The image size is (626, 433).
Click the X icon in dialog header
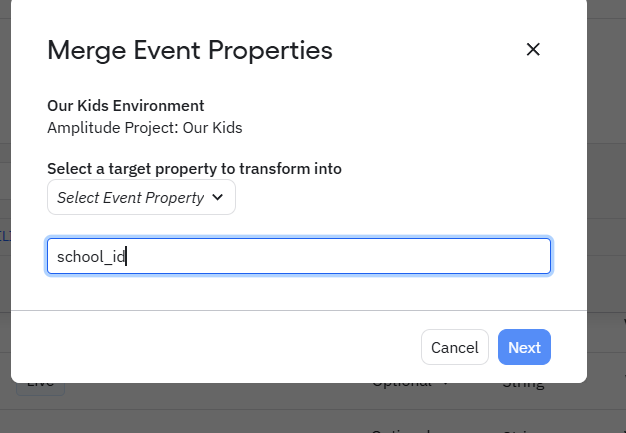pyautogui.click(x=533, y=49)
